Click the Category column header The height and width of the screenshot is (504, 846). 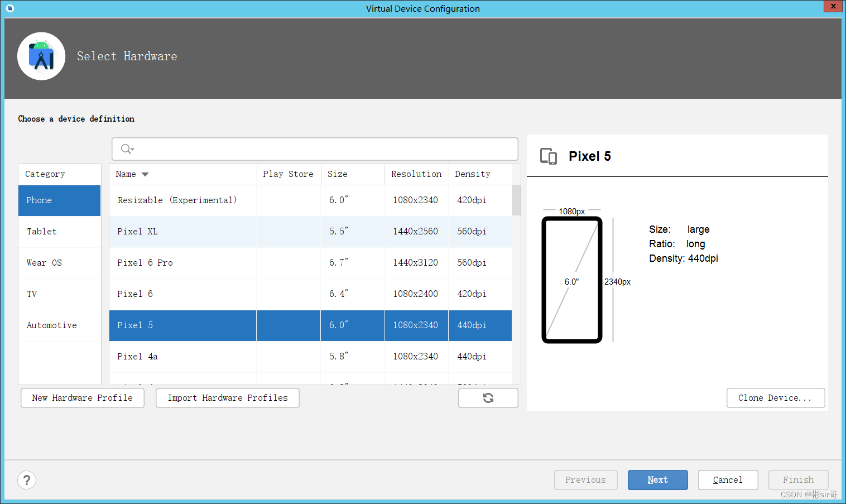(x=60, y=174)
